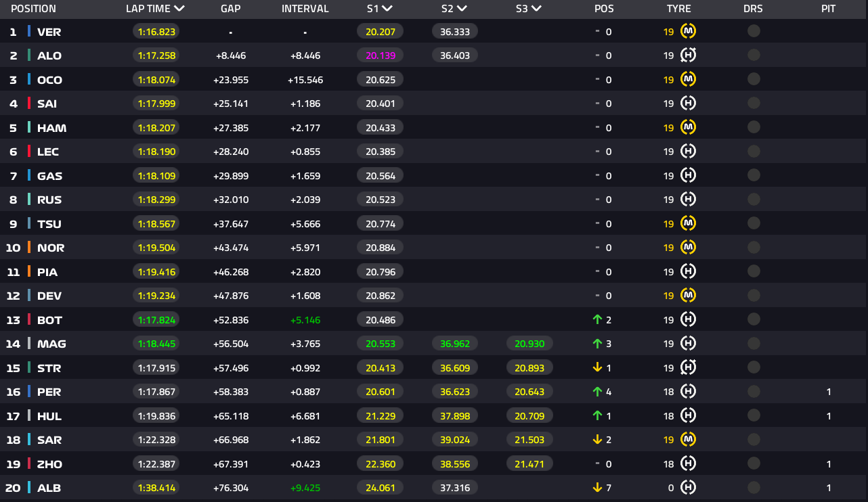Click VER's medium tyre icon
868x502 pixels.
click(x=688, y=31)
